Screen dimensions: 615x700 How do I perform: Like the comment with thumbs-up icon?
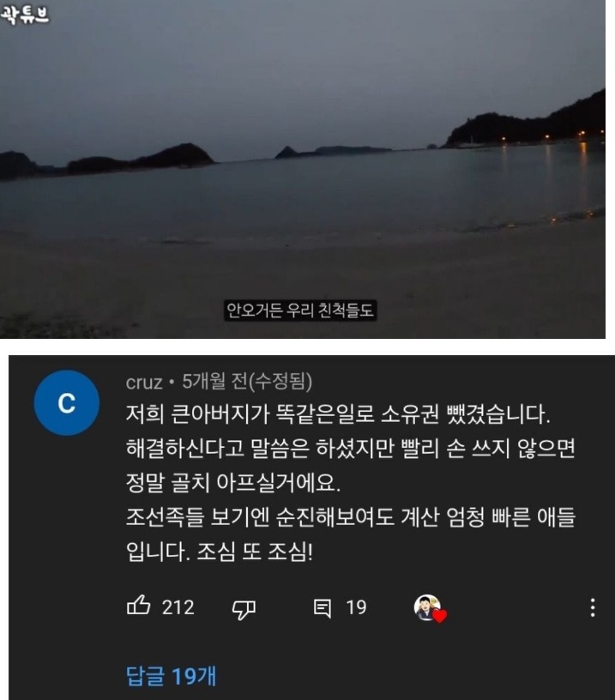(138, 606)
